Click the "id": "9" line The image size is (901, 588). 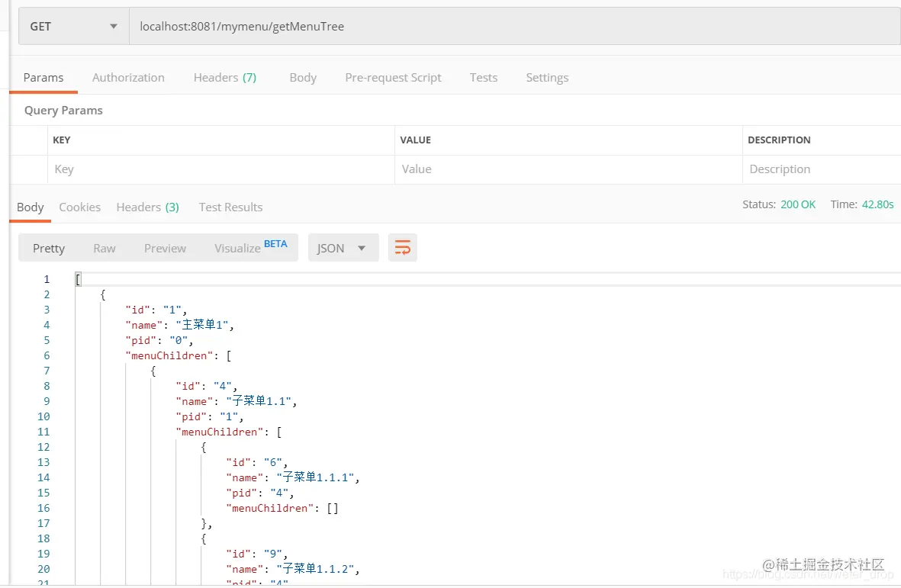click(256, 554)
